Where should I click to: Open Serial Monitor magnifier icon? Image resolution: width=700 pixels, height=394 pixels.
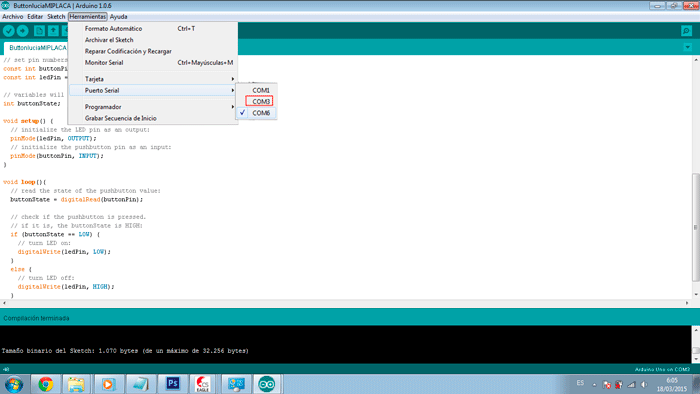686,31
